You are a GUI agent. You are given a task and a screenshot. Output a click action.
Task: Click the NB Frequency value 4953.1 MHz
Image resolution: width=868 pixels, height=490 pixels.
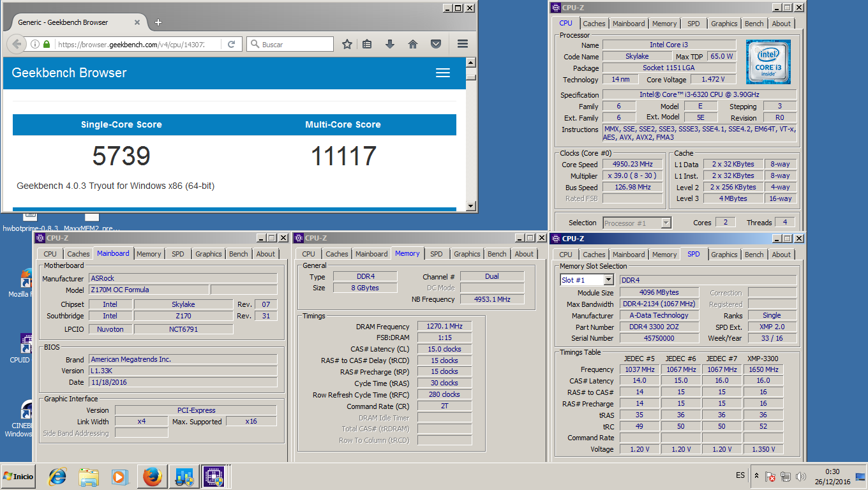click(492, 299)
